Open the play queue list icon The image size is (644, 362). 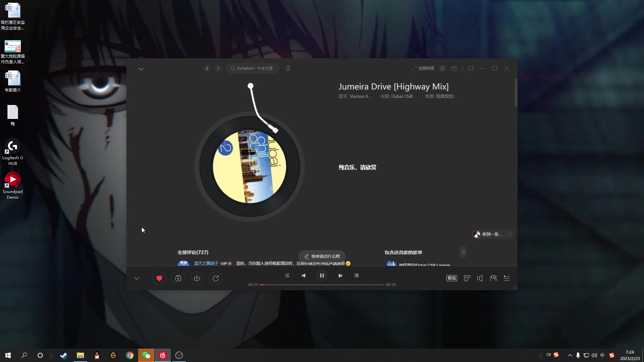(507, 278)
